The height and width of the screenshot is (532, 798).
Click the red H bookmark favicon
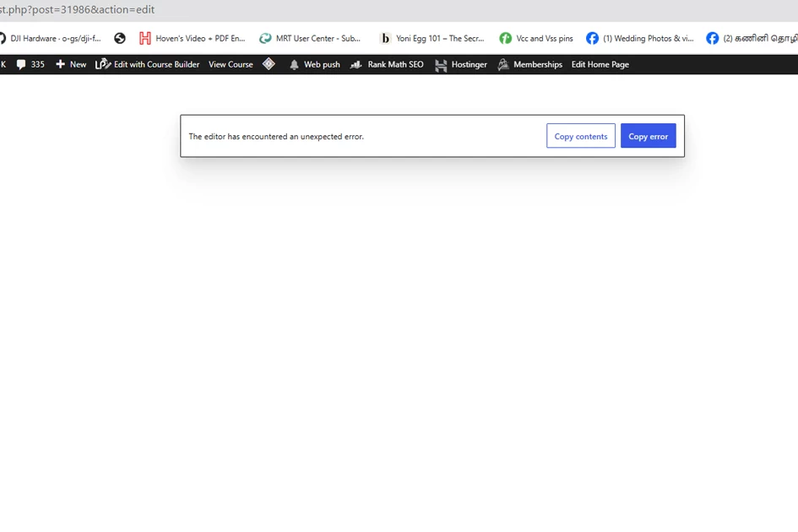pos(145,38)
